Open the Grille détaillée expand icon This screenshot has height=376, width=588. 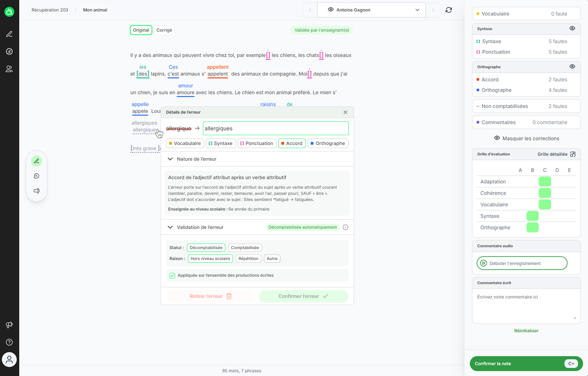coord(573,154)
